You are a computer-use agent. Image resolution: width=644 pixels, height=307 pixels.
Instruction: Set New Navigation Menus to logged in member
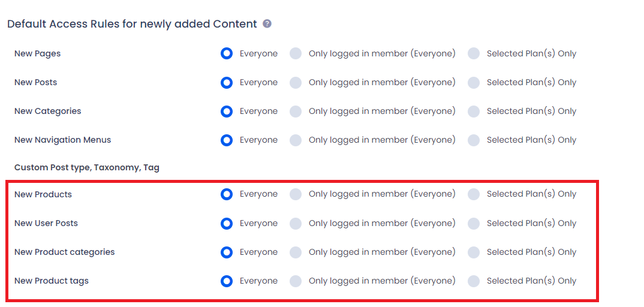click(x=296, y=140)
